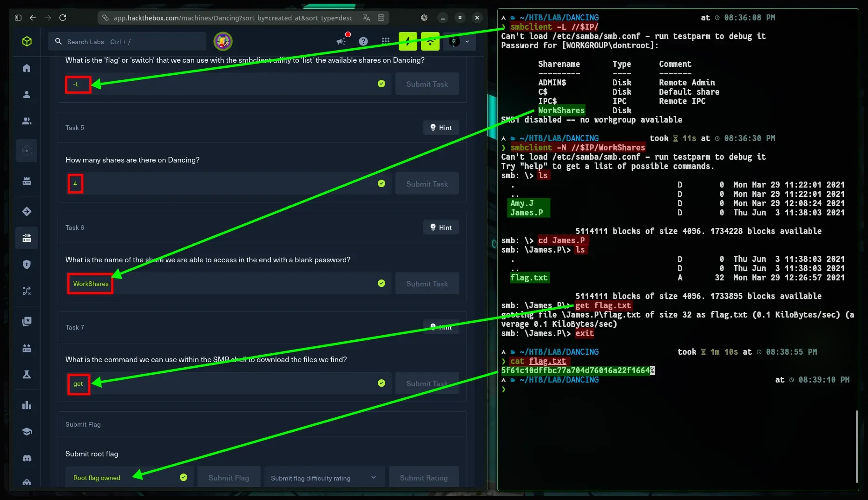Open the graduation cap academy sidebar icon
This screenshot has height=500, width=868.
(27, 432)
